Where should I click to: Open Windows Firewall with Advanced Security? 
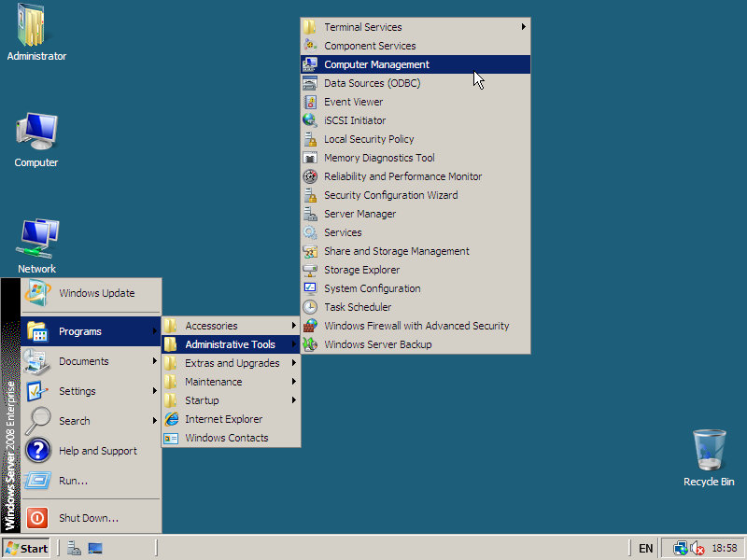(416, 326)
